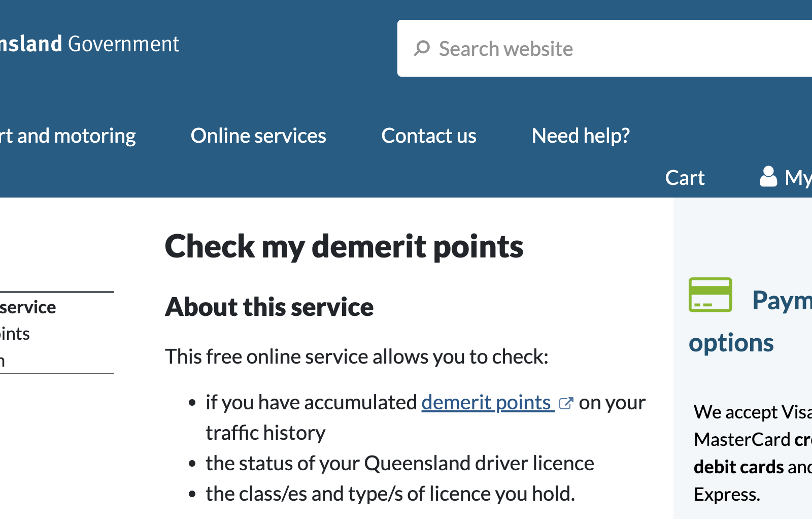Click the external link icon beside demerit points
The height and width of the screenshot is (519, 812).
pos(565,403)
